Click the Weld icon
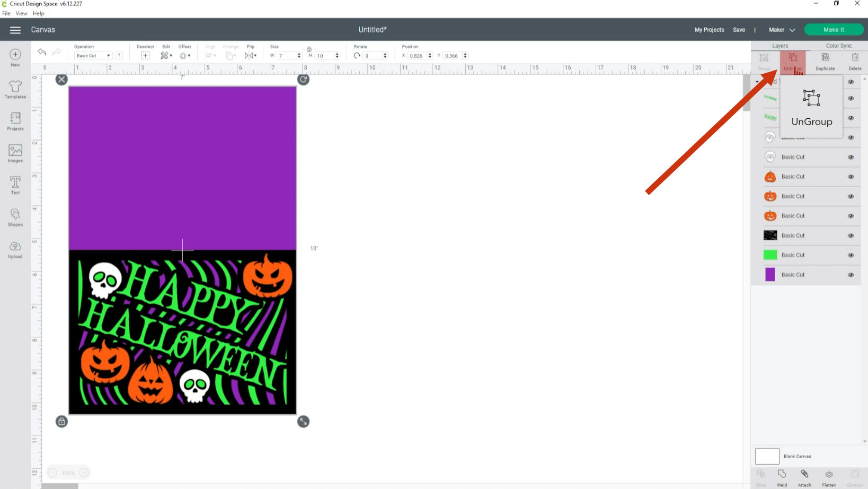 point(782,477)
